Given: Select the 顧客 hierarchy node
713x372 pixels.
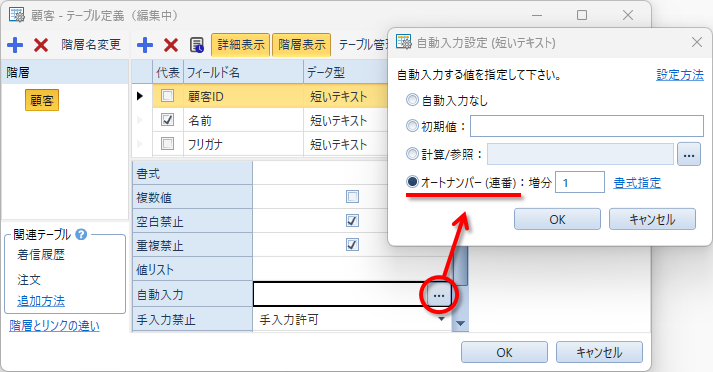Looking at the screenshot, I should pos(42,100).
